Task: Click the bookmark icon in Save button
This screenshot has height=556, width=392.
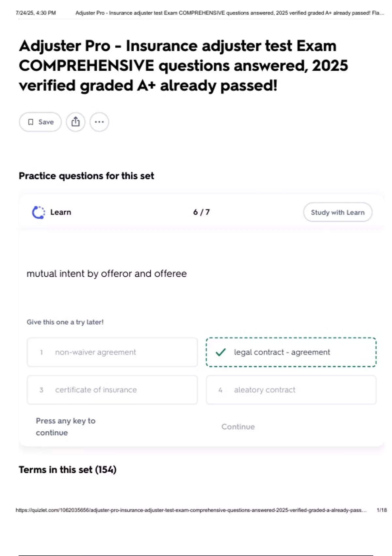Action: pyautogui.click(x=31, y=122)
